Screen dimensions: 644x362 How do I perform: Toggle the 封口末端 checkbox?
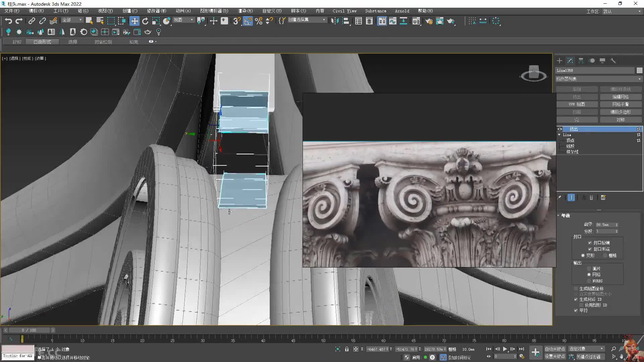tap(590, 249)
